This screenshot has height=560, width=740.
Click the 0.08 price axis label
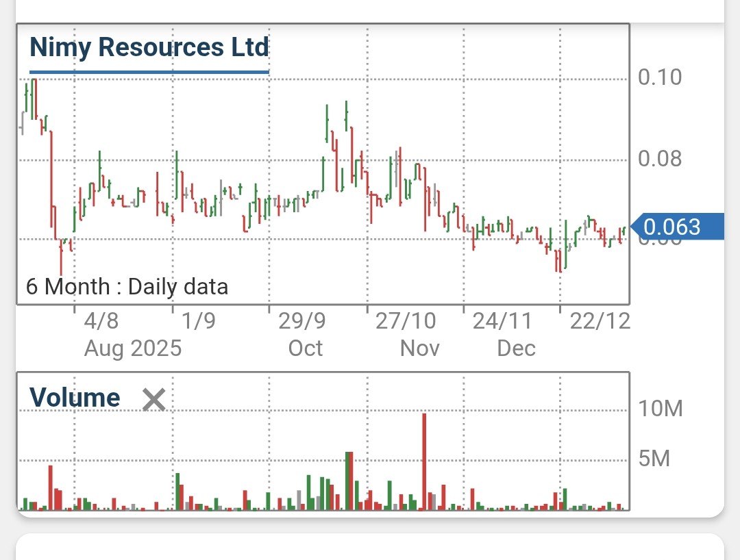click(661, 158)
